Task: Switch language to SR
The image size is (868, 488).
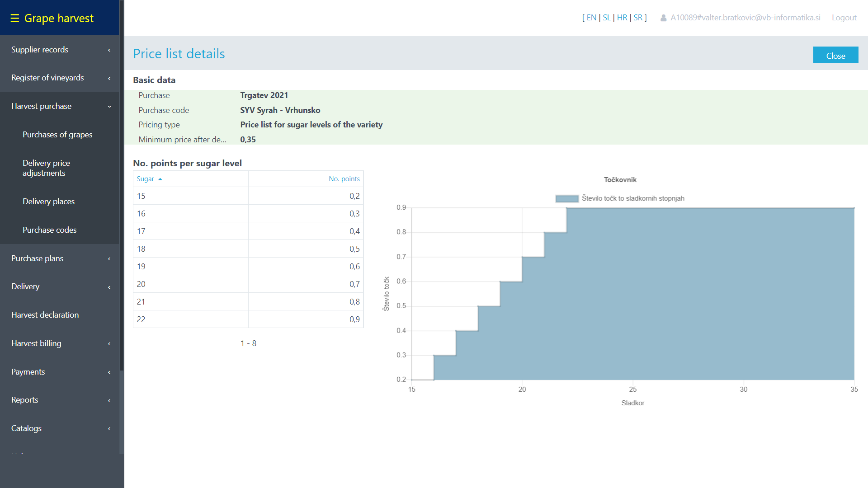Action: pyautogui.click(x=638, y=18)
